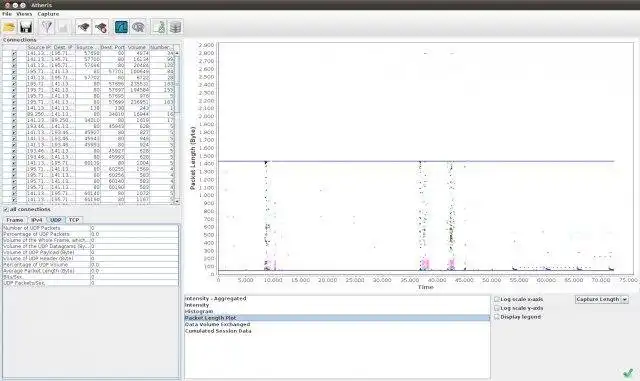640x381 pixels.
Task: Click the R statistics toolbar icon
Action: [x=138, y=27]
